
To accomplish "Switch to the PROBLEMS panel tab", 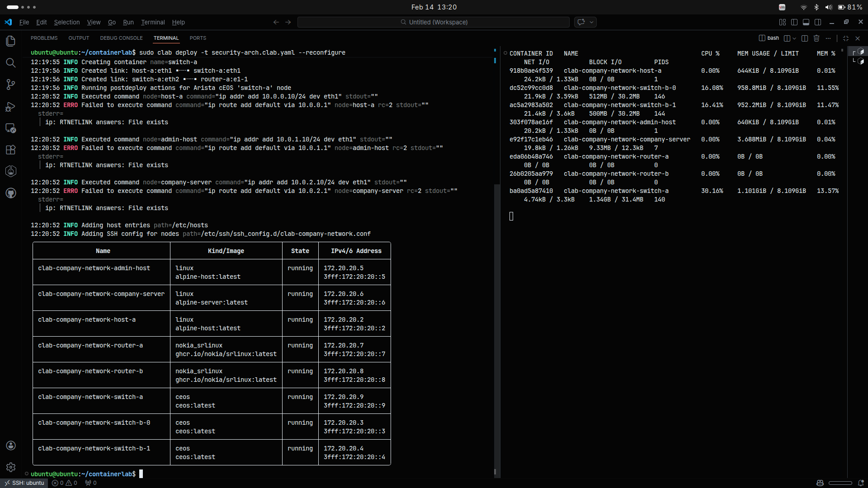I will [44, 38].
